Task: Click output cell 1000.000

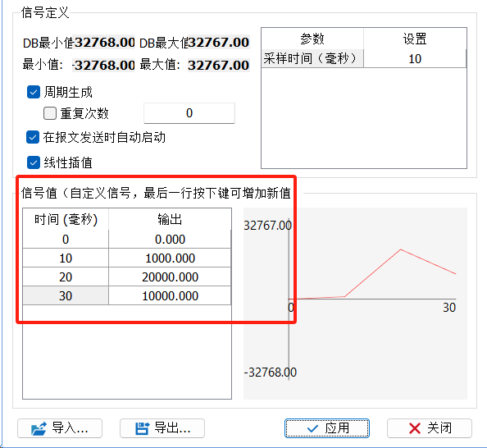Action: pyautogui.click(x=170, y=258)
